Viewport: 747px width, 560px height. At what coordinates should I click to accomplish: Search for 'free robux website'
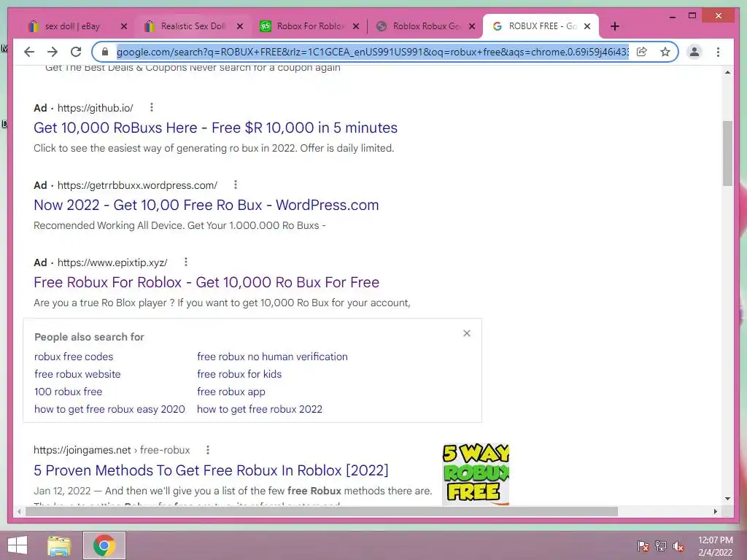tap(77, 374)
